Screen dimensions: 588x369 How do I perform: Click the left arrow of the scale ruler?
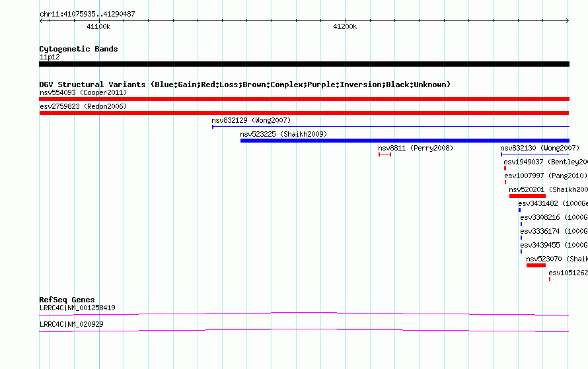point(41,21)
